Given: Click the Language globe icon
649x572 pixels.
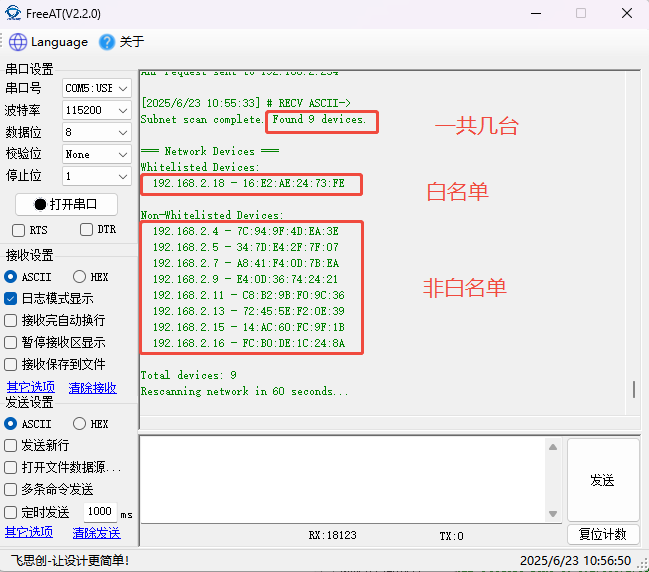Looking at the screenshot, I should pyautogui.click(x=18, y=42).
